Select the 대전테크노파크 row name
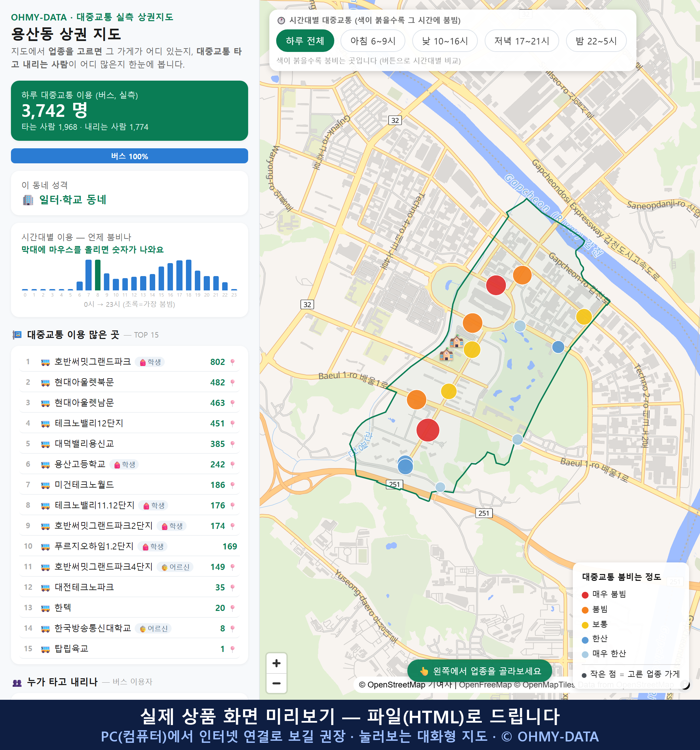700x750 pixels. pos(84,587)
